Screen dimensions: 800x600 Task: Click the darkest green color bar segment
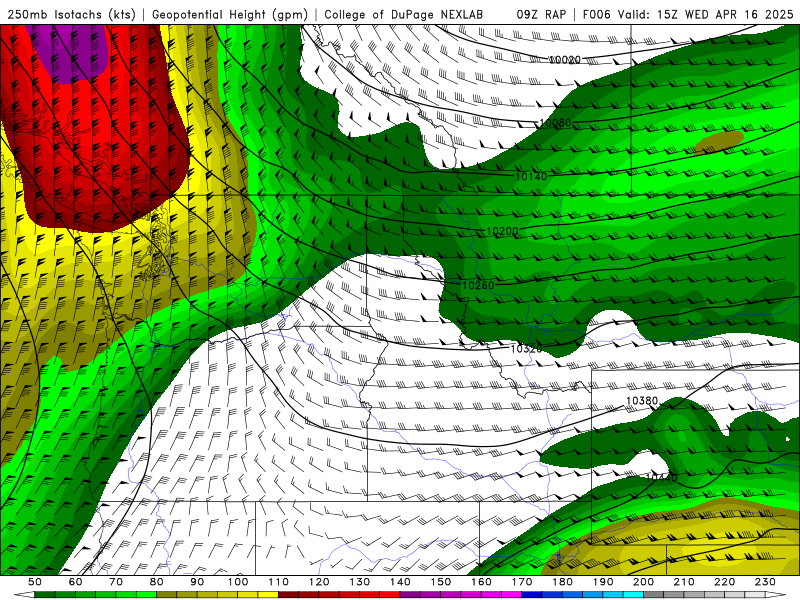pos(45,594)
